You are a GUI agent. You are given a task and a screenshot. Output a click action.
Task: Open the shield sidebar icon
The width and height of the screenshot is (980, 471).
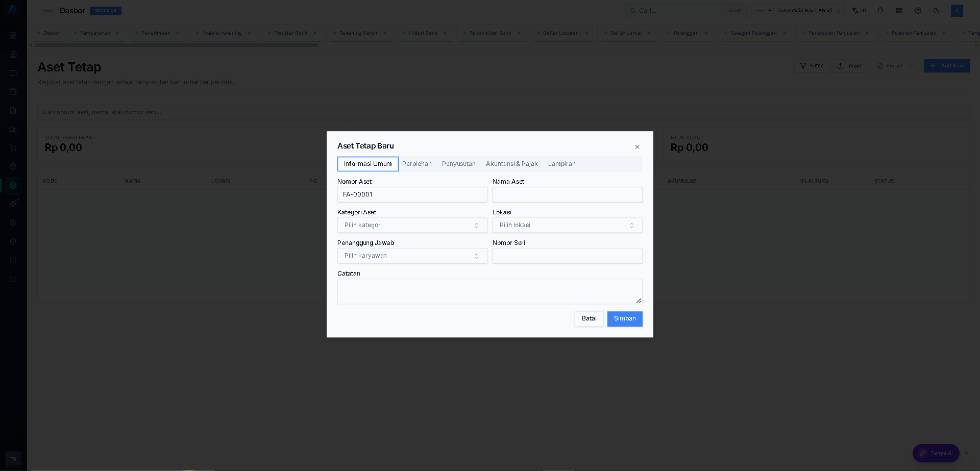13,241
